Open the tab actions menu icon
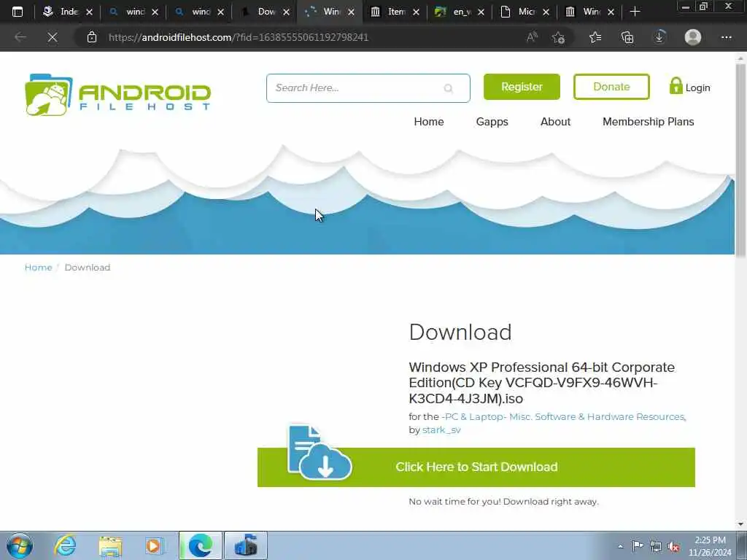 (18, 12)
